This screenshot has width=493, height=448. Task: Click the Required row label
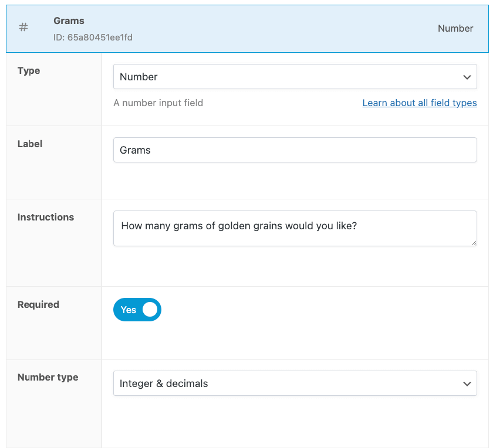(x=38, y=304)
